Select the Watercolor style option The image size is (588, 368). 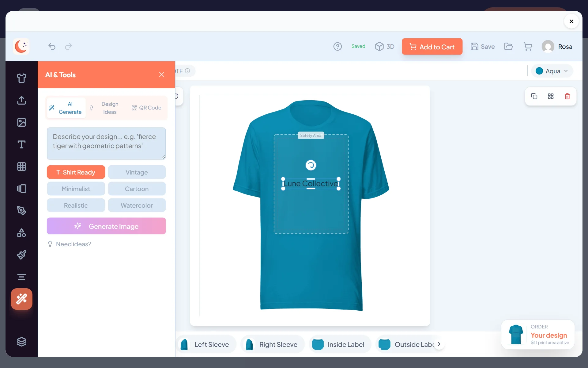[x=137, y=205]
